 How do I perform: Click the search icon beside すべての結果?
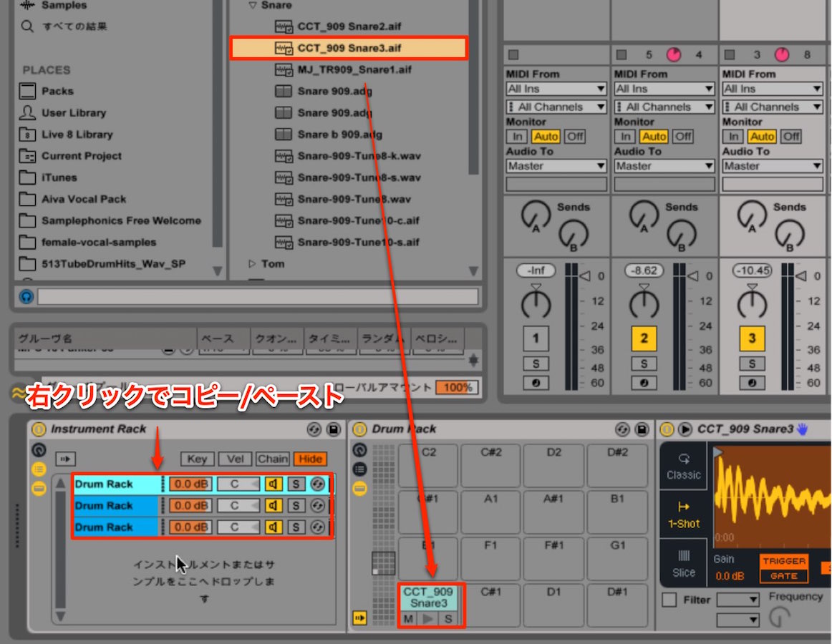[x=27, y=26]
